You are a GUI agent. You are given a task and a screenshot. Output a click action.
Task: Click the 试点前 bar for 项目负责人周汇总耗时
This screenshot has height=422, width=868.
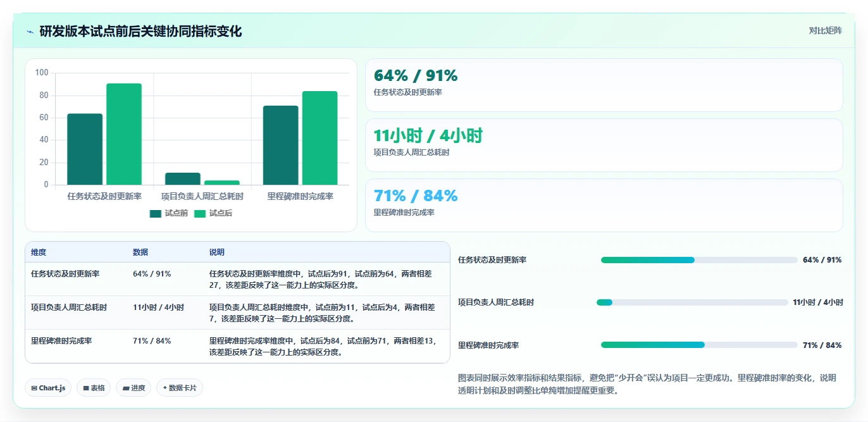pyautogui.click(x=183, y=179)
